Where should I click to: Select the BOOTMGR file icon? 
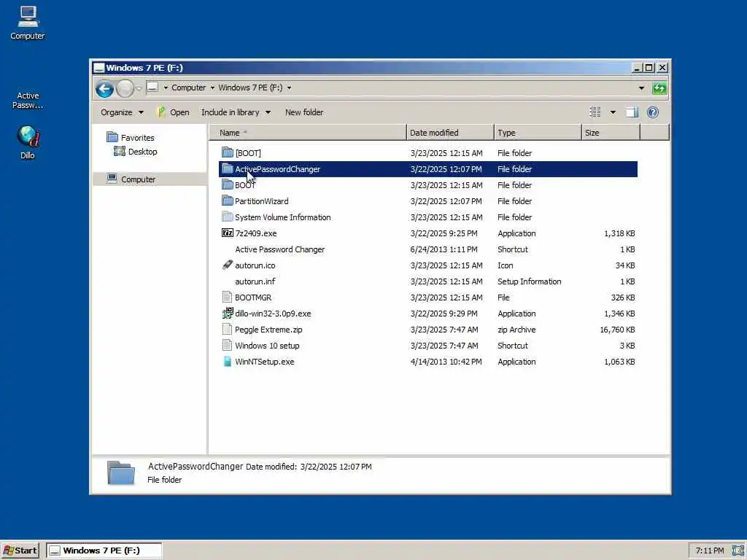228,297
